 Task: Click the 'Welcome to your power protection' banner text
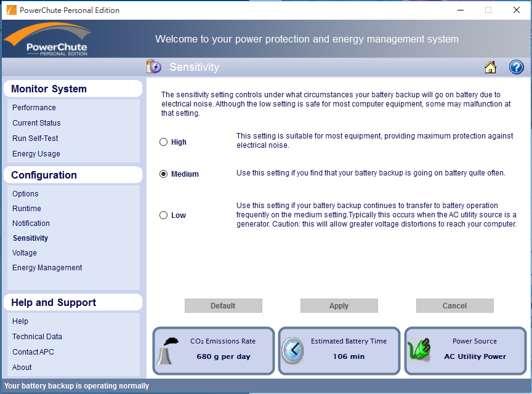307,39
